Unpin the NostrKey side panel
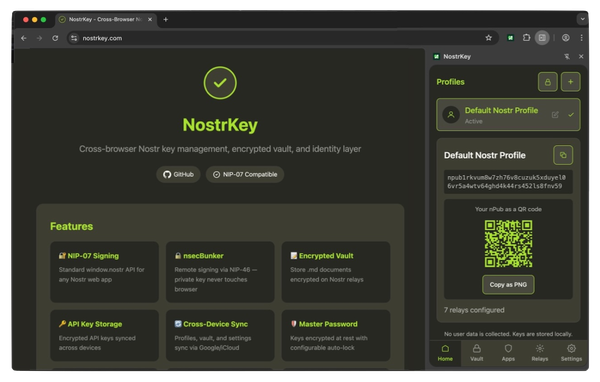The image size is (600, 382). click(x=567, y=57)
